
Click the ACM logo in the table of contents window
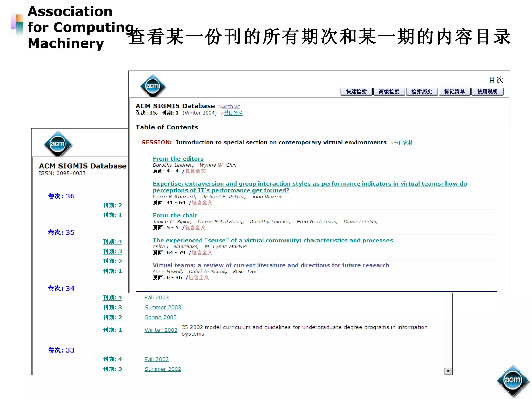[x=152, y=86]
